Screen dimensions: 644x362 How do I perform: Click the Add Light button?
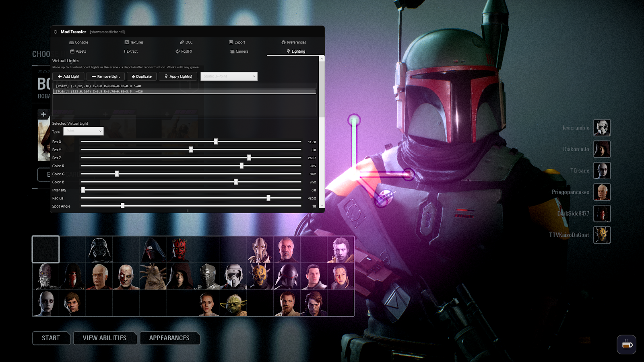point(68,76)
